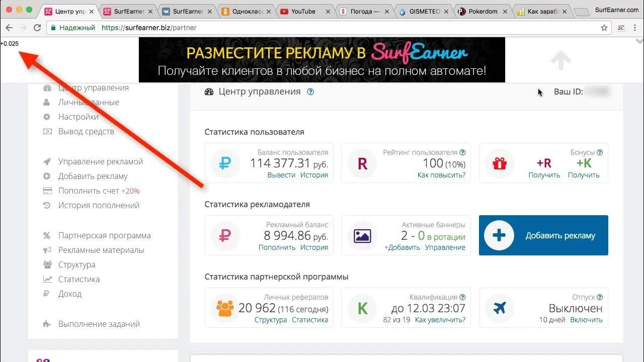Click the person icon beside Личные данные

tap(47, 103)
